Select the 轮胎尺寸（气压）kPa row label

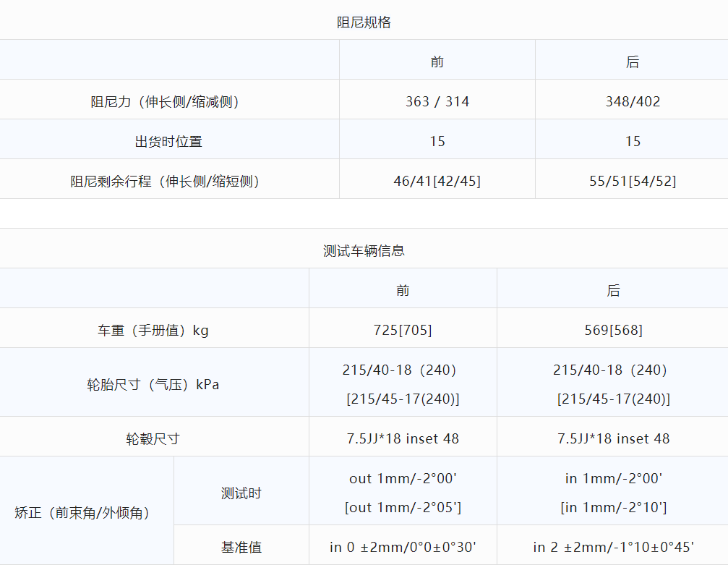(153, 385)
